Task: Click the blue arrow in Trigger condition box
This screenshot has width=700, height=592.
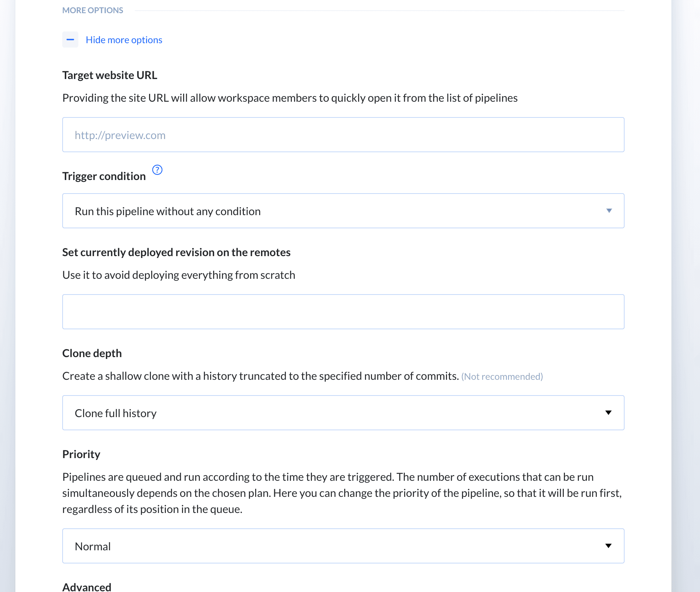Action: click(609, 211)
